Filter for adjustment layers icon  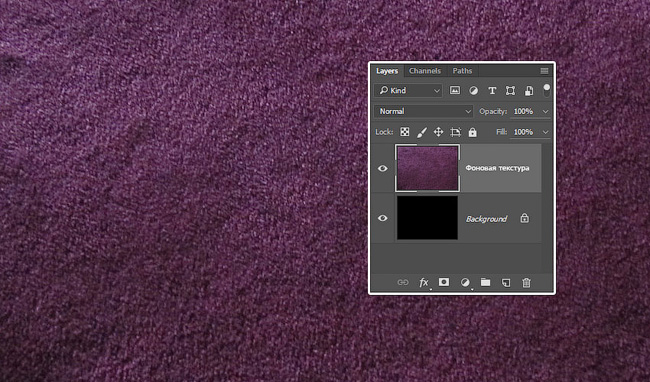coord(473,90)
